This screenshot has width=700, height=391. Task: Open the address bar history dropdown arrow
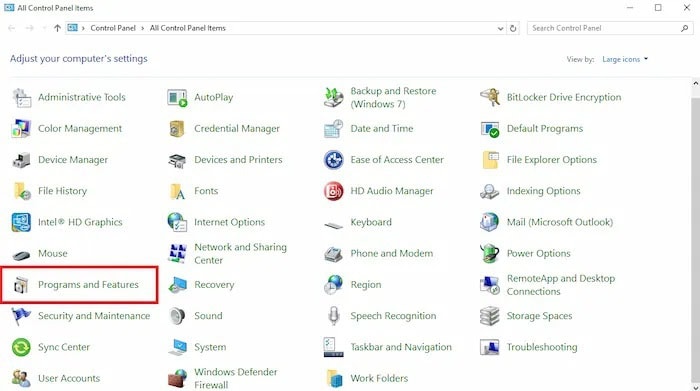[x=500, y=28]
